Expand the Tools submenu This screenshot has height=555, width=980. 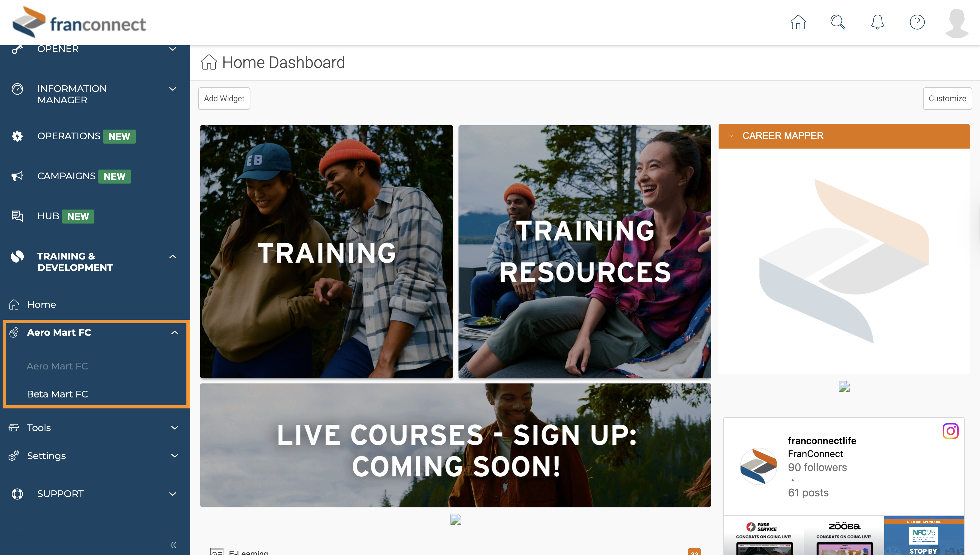click(x=175, y=428)
